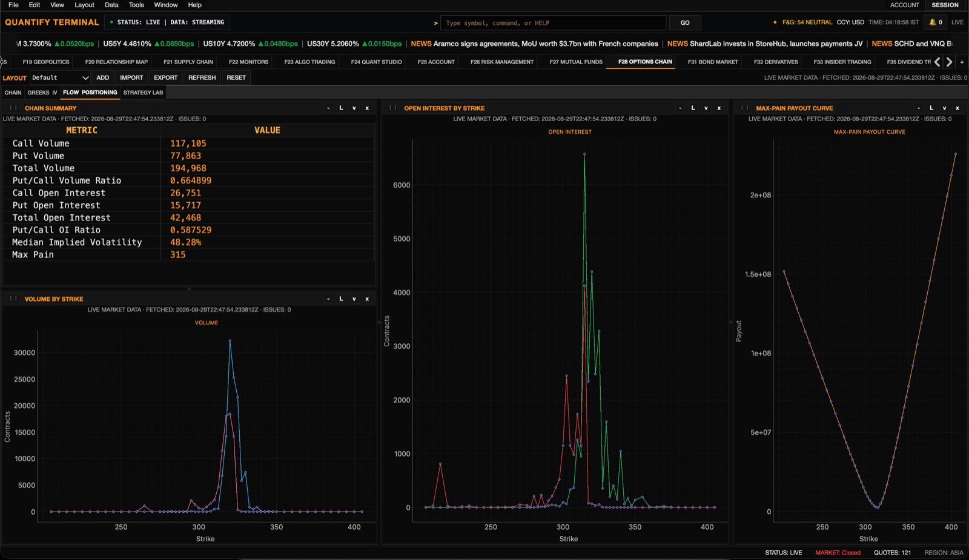
Task: Click the GO command button
Action: tap(685, 23)
